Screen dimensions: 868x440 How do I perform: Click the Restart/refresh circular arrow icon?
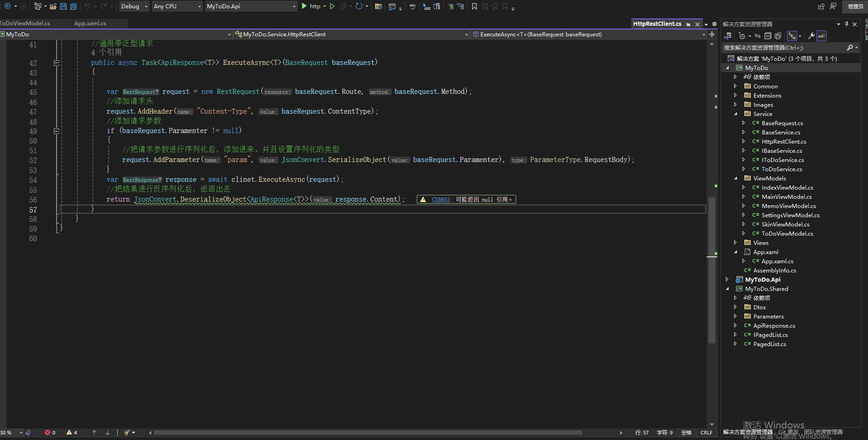pyautogui.click(x=359, y=6)
